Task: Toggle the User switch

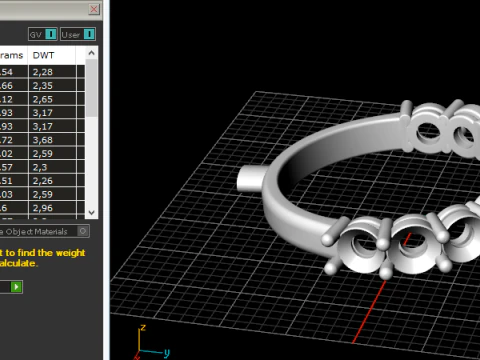Action: pos(89,34)
